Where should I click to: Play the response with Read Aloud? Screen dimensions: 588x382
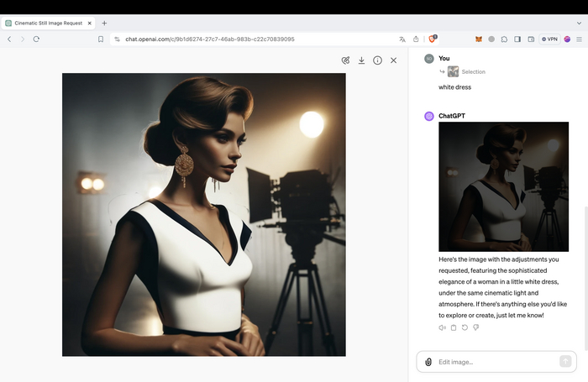pyautogui.click(x=442, y=327)
